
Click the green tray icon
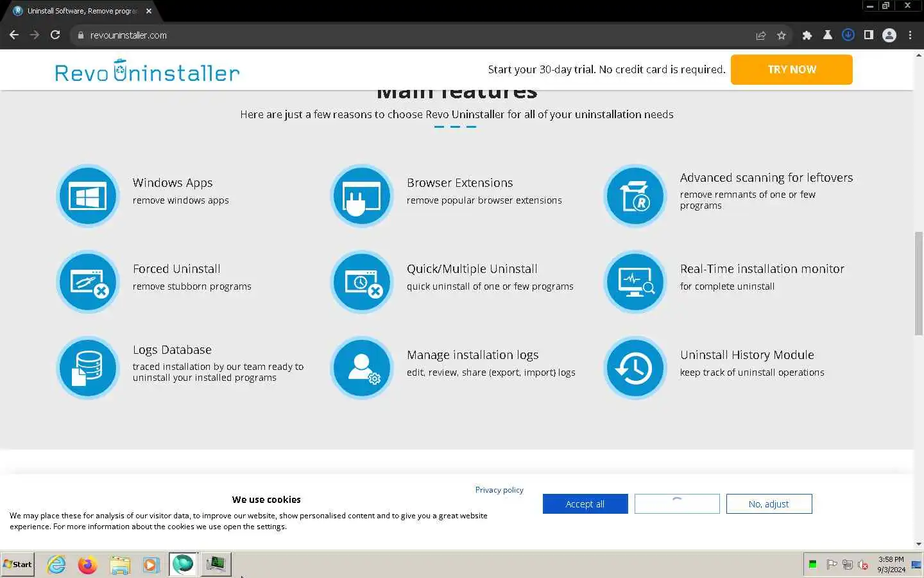click(x=812, y=565)
